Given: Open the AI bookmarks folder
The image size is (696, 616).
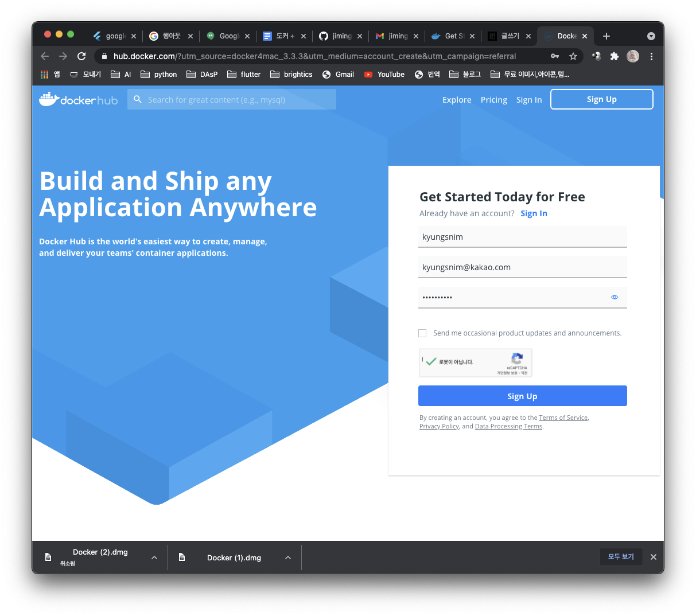Looking at the screenshot, I should pyautogui.click(x=121, y=75).
